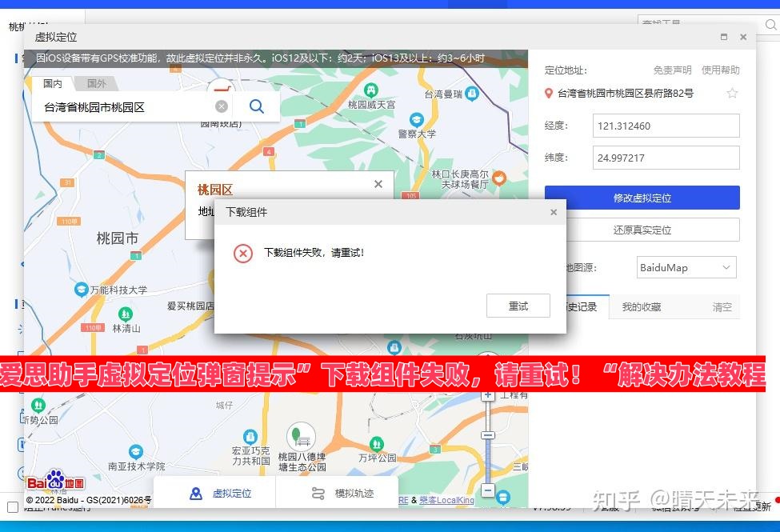The width and height of the screenshot is (780, 532).
Task: Clear the map search text with the X icon
Action: (222, 106)
